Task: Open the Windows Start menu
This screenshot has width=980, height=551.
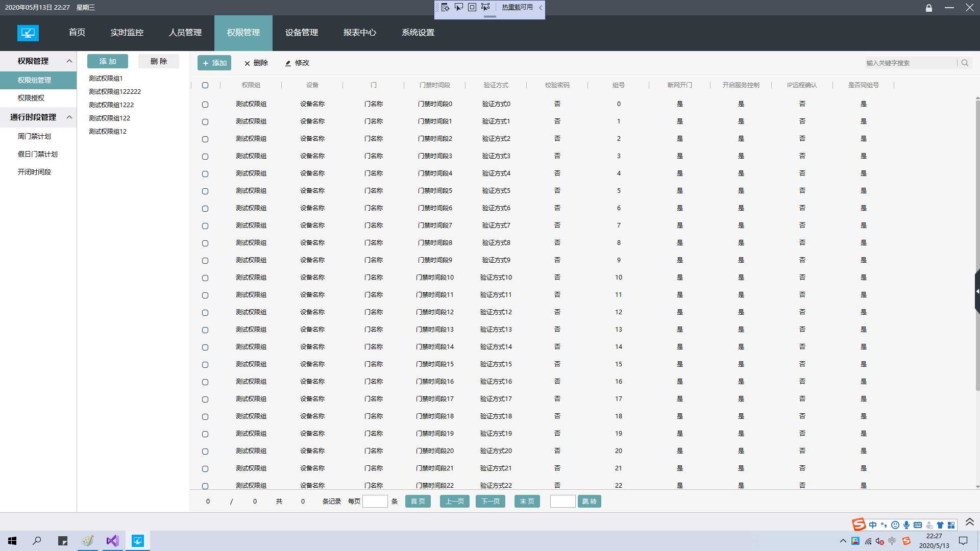Action: pyautogui.click(x=12, y=541)
